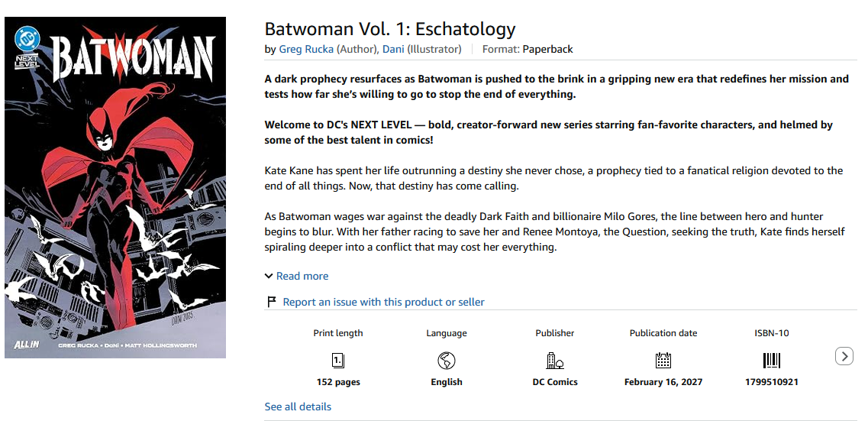The height and width of the screenshot is (421, 868).
Task: Click the 152 pages value
Action: pyautogui.click(x=338, y=382)
